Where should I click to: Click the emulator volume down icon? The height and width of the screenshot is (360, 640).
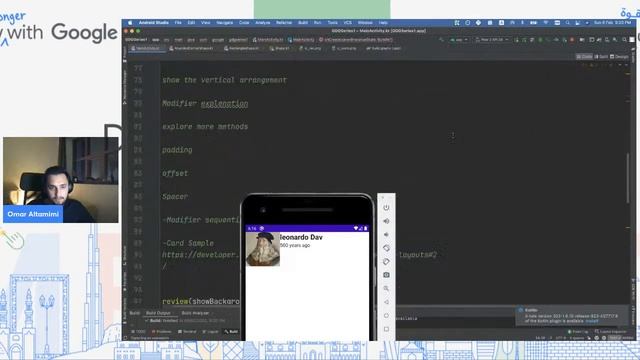[x=386, y=235]
